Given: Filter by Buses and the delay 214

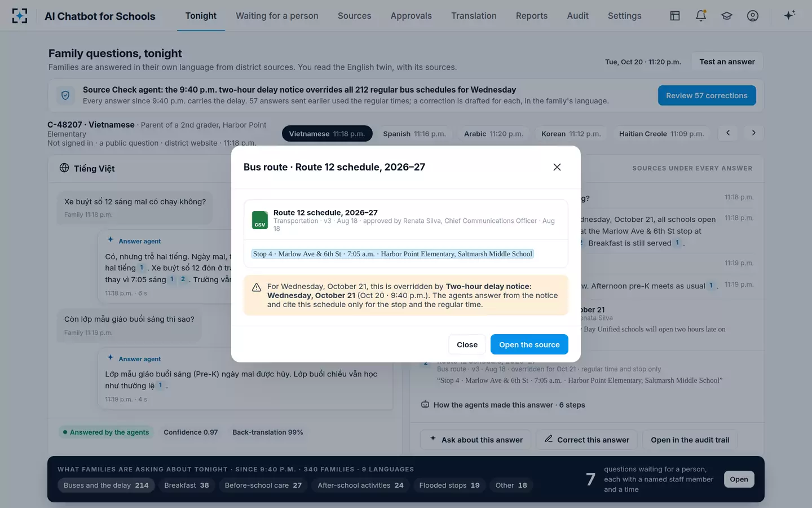Looking at the screenshot, I should pos(106,485).
